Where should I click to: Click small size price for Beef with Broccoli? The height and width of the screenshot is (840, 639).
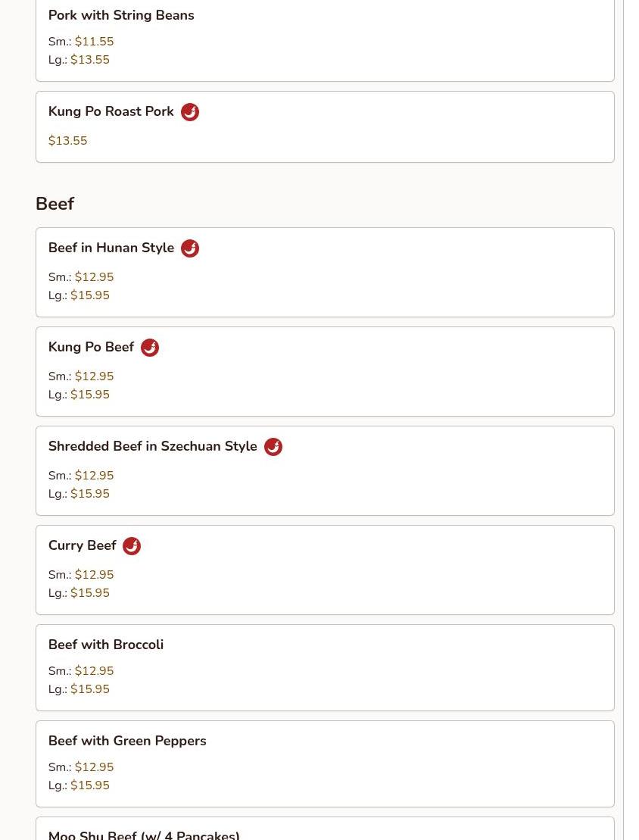[x=94, y=671]
